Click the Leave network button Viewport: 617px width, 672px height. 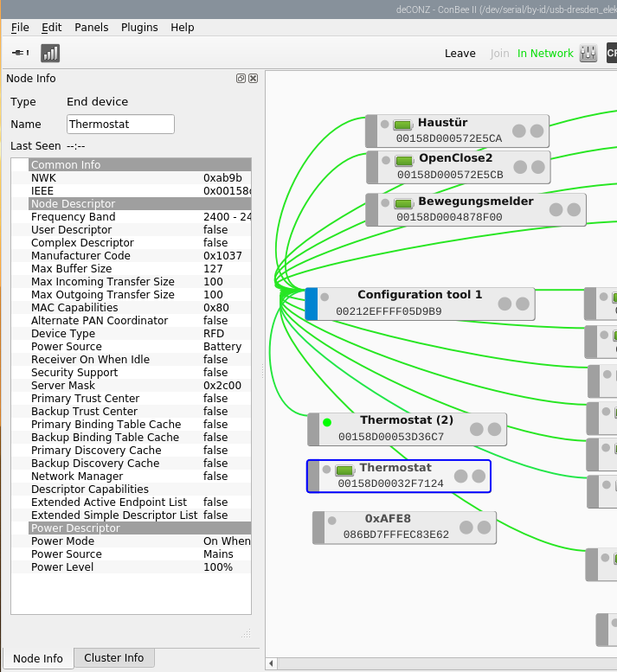pos(460,53)
